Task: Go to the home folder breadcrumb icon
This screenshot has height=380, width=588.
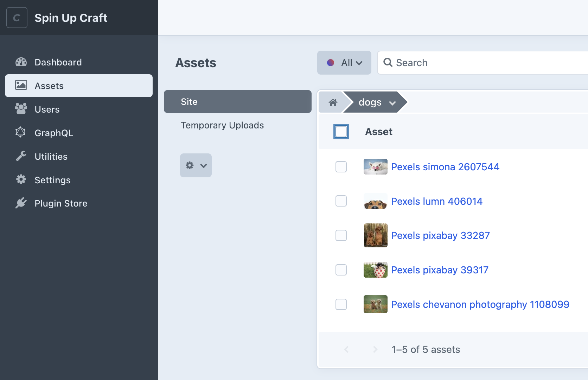Action: coord(333,102)
